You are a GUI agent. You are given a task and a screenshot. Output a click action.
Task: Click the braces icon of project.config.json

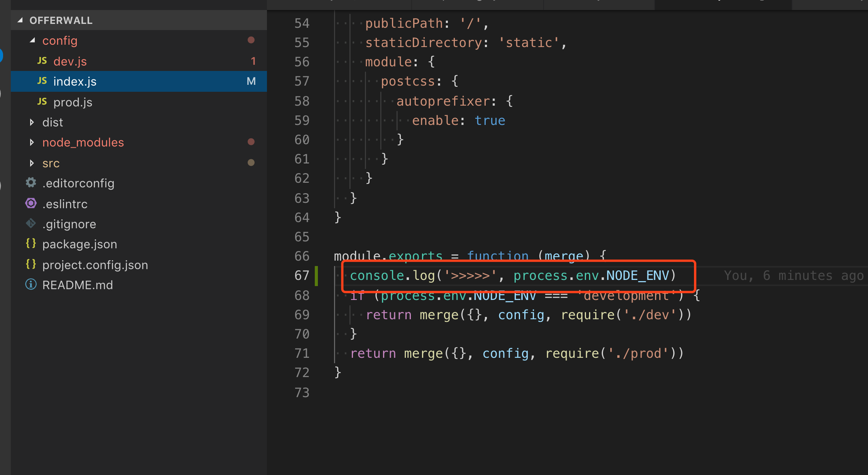[x=31, y=264]
